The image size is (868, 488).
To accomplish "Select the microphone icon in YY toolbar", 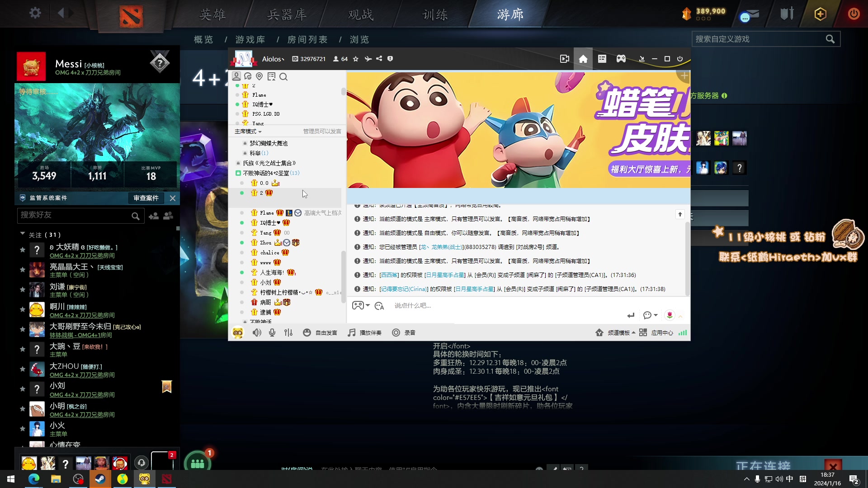I will 272,333.
